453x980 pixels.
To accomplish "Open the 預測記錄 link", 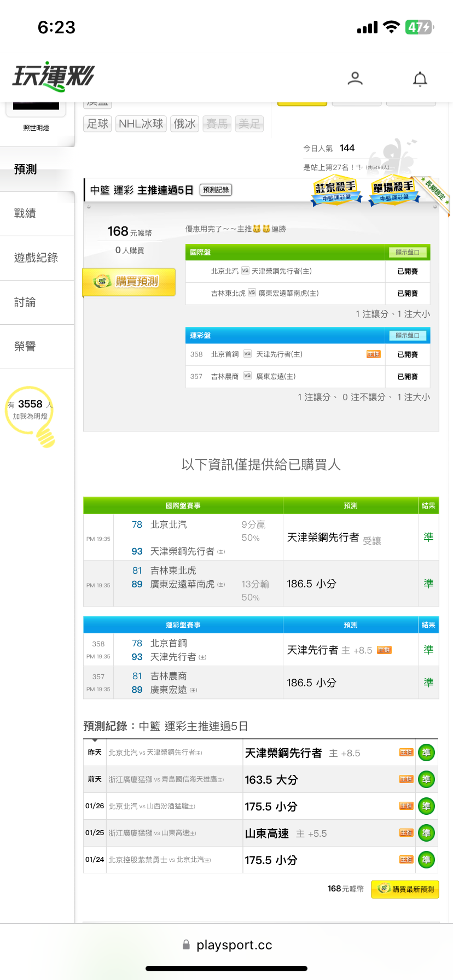I will (216, 190).
